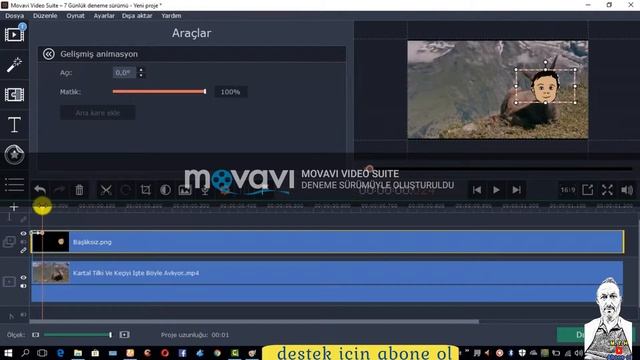Play the preview video

tap(496, 190)
